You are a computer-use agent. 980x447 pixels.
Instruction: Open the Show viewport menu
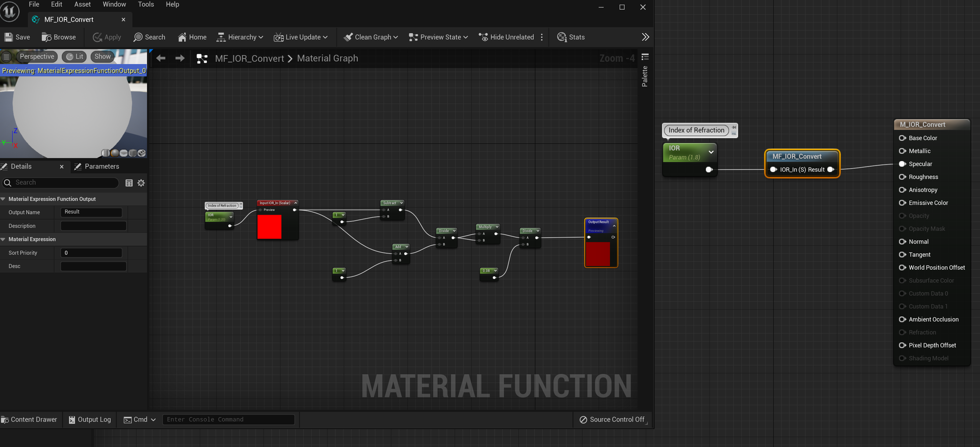[x=102, y=57]
